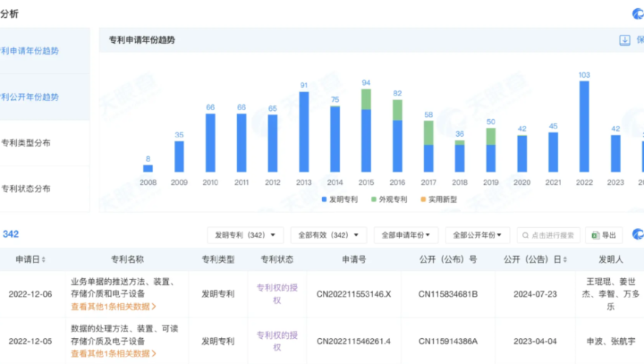Click the 2008 bar labeled 8
The height and width of the screenshot is (364, 644).
pos(148,168)
